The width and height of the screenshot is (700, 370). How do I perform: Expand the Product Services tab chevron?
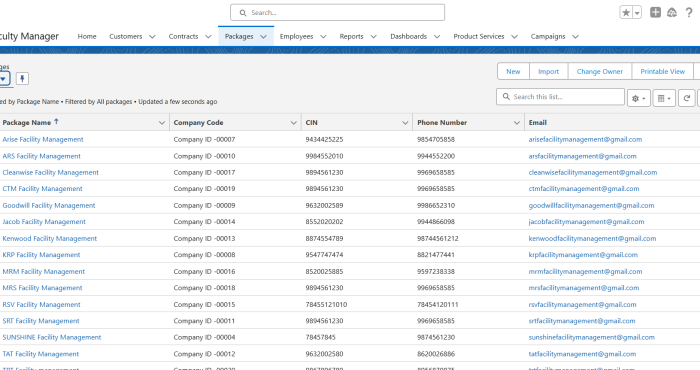(514, 37)
